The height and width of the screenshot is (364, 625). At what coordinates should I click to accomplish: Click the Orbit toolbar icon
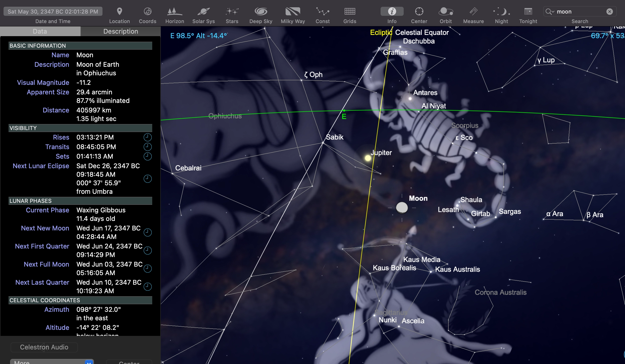[446, 12]
